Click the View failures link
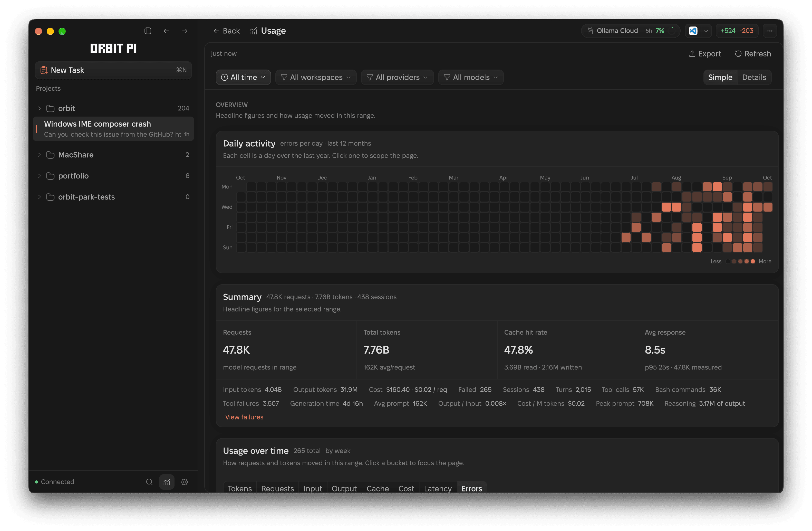Screen dimensions: 812x531 pyautogui.click(x=244, y=417)
